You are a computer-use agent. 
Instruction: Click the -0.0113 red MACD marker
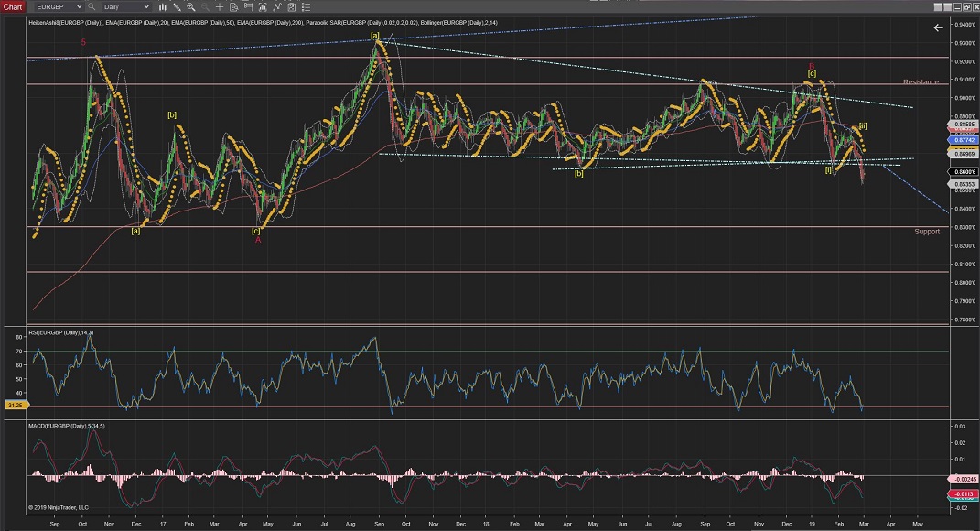[x=965, y=494]
